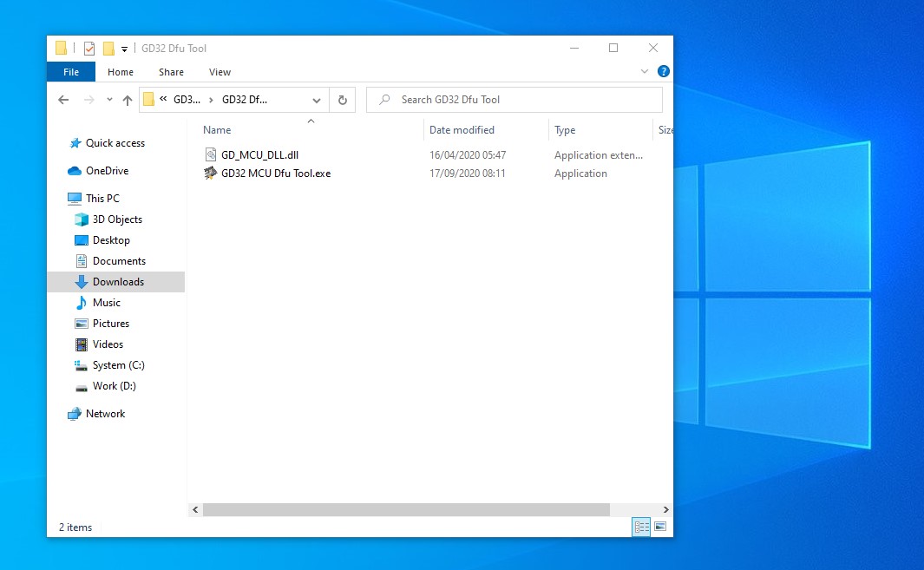Click the GD32 MCU Dfu Tool.exe application icon
This screenshot has height=570, width=924.
point(210,174)
